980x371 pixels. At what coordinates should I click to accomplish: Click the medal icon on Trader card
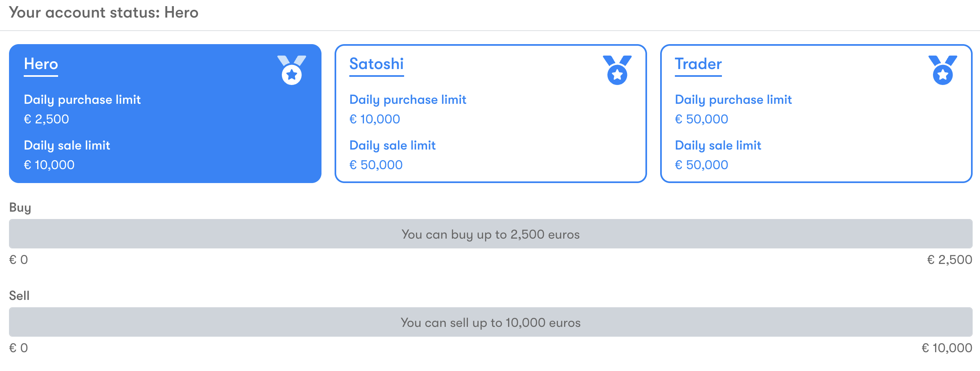(943, 70)
